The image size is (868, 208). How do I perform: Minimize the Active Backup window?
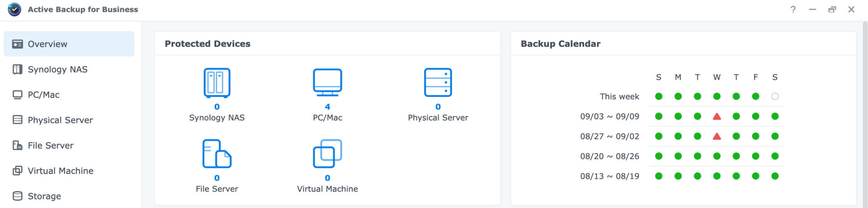[812, 9]
